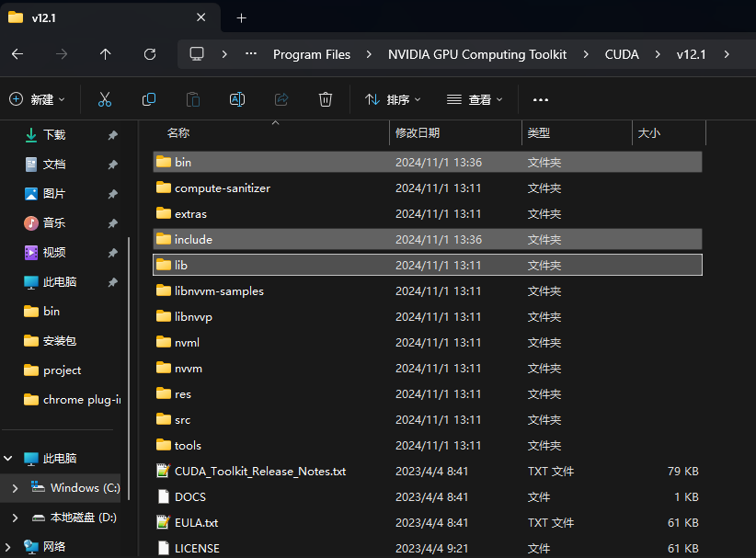Select the tools folder
This screenshot has height=558, width=756.
coord(428,445)
